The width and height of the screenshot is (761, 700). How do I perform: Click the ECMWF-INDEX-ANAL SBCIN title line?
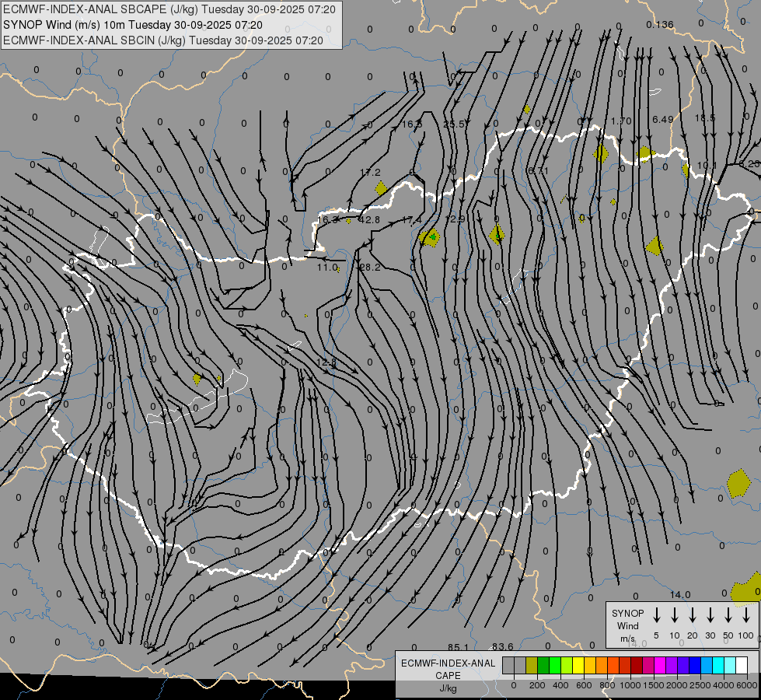[x=163, y=40]
